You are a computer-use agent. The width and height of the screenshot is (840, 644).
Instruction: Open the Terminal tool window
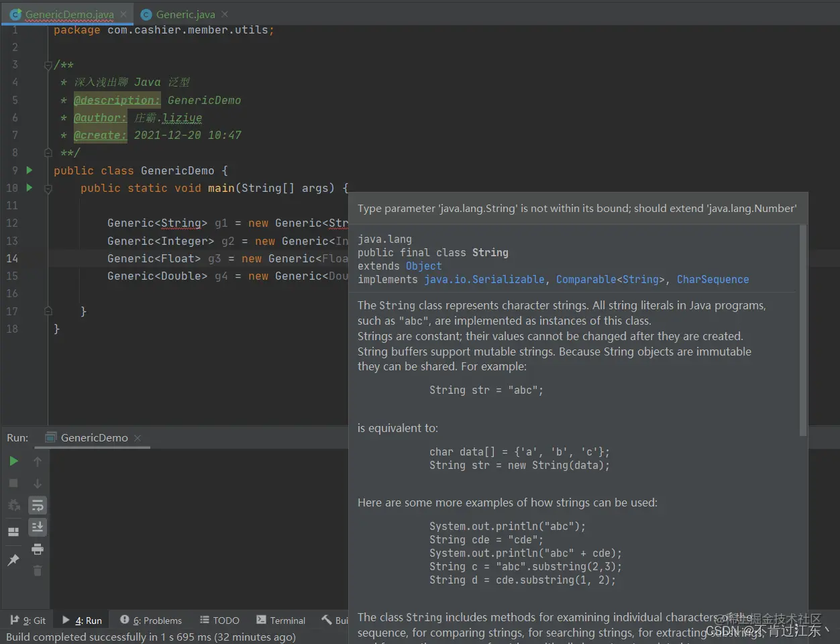click(280, 621)
